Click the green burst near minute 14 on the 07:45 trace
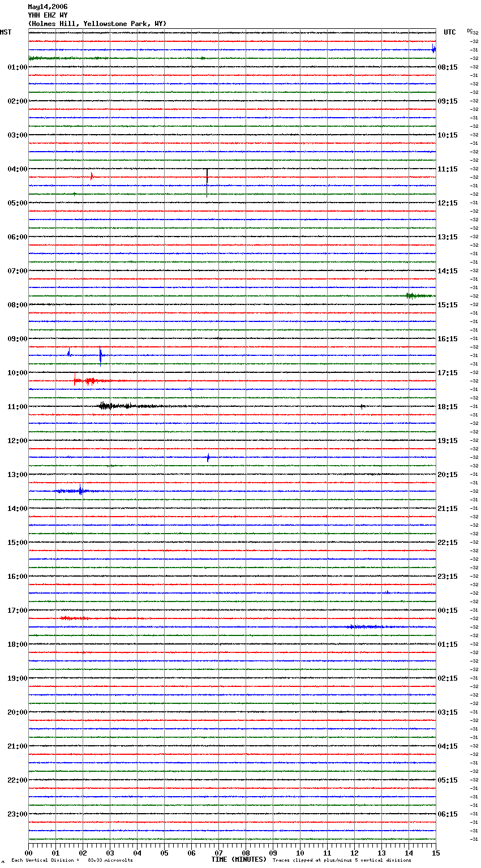 [x=419, y=296]
